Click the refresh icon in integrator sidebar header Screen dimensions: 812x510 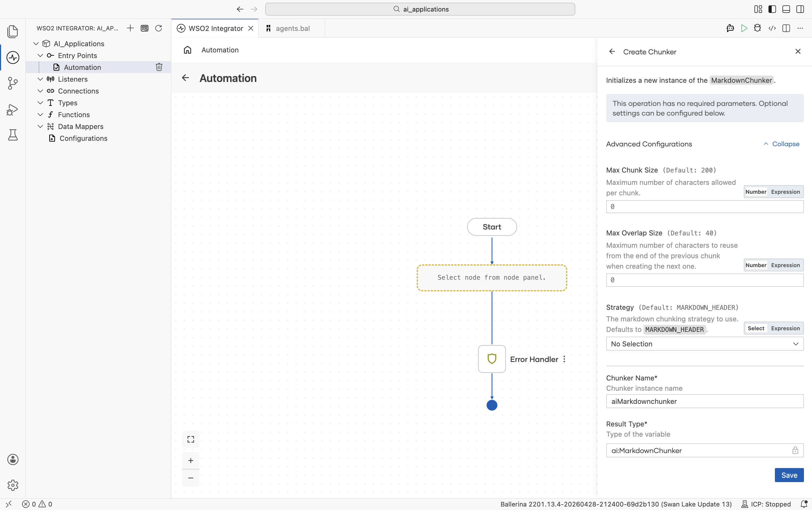(159, 28)
